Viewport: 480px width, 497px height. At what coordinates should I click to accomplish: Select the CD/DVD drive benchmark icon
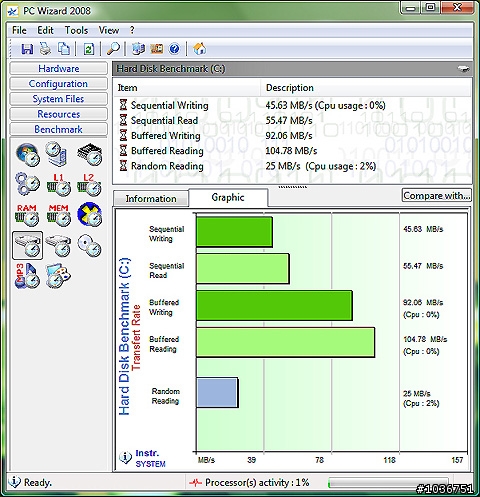tap(89, 246)
